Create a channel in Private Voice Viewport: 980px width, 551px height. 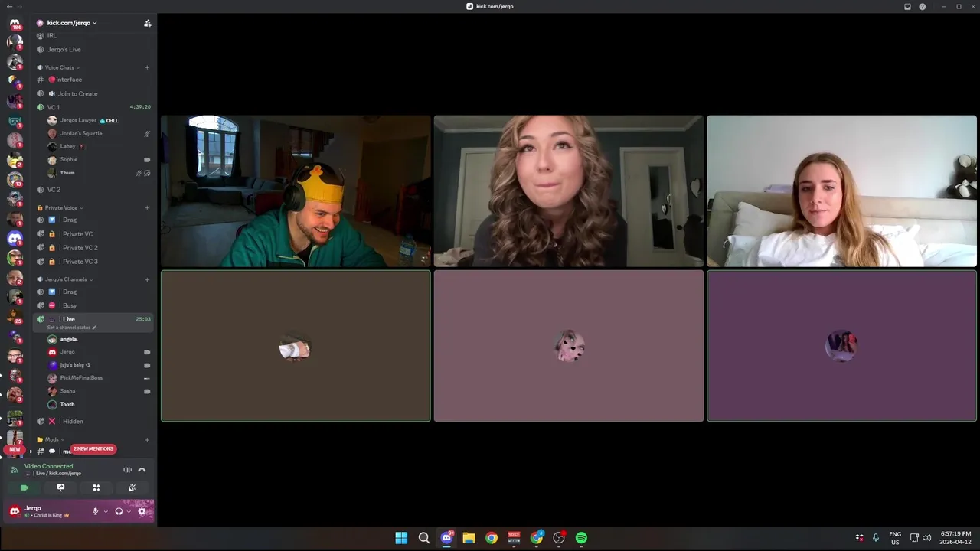coord(147,207)
